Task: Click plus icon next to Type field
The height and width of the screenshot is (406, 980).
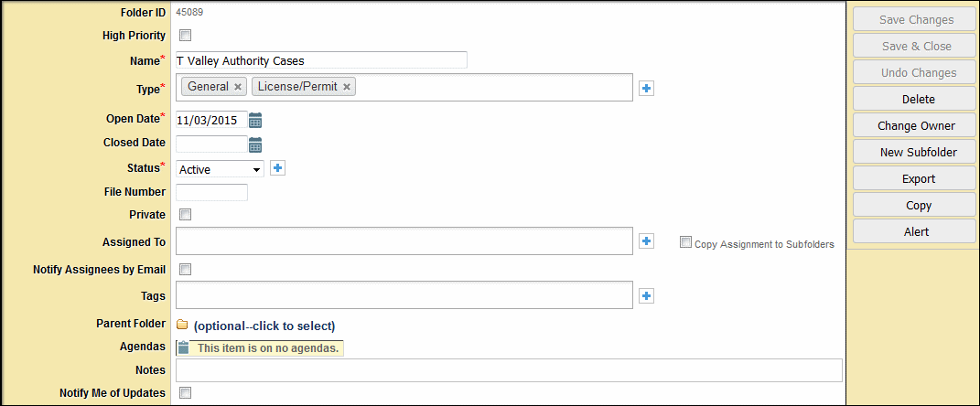Action: coord(646,88)
